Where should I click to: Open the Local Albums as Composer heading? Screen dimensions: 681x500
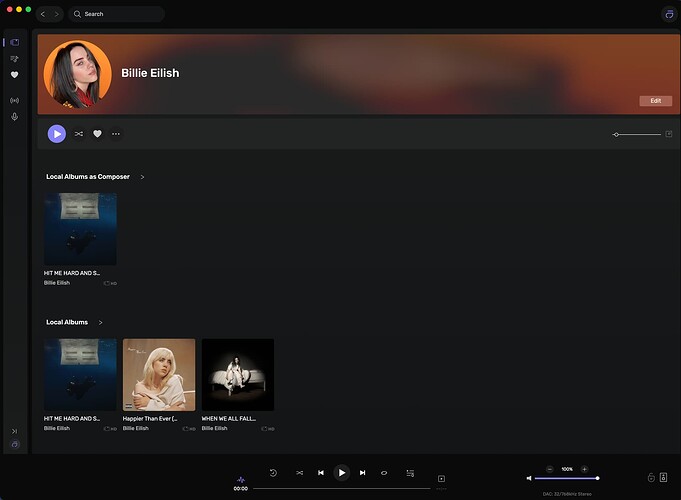88,177
